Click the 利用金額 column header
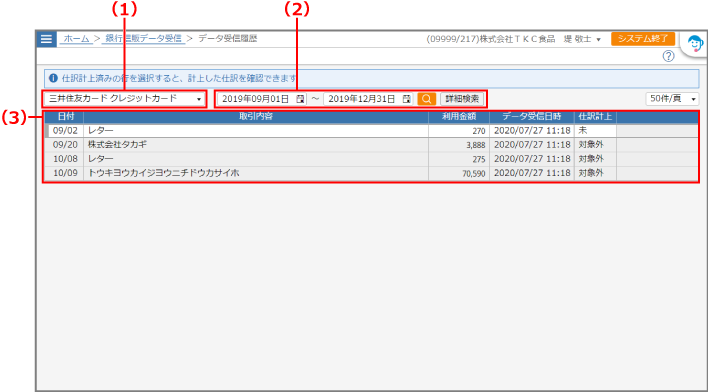This screenshot has height=392, width=708. coord(459,117)
